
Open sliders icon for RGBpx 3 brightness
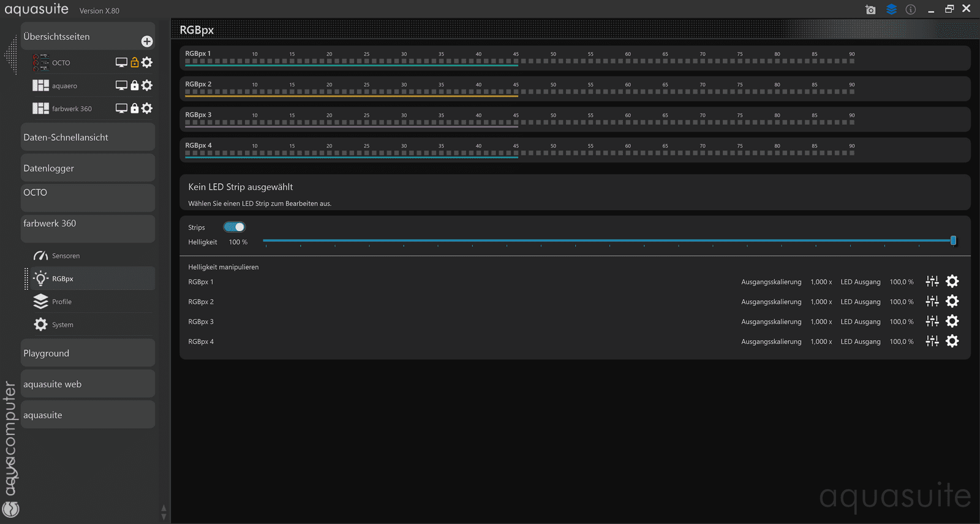pos(932,321)
